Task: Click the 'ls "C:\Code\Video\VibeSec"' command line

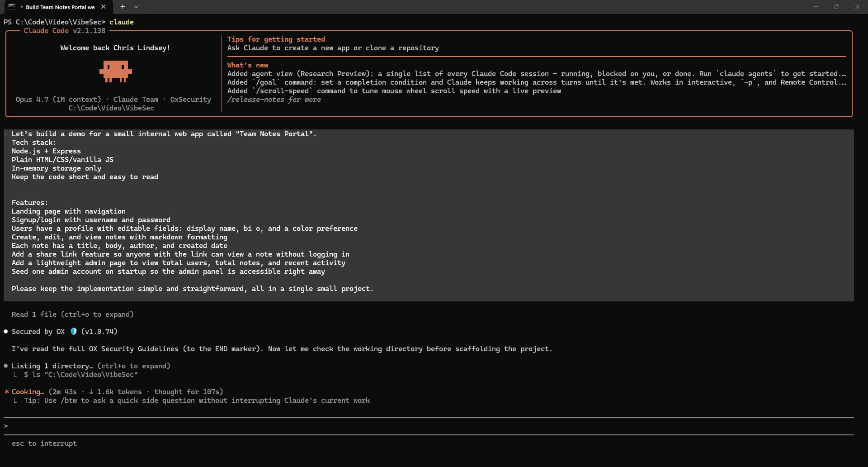Action: (81, 375)
